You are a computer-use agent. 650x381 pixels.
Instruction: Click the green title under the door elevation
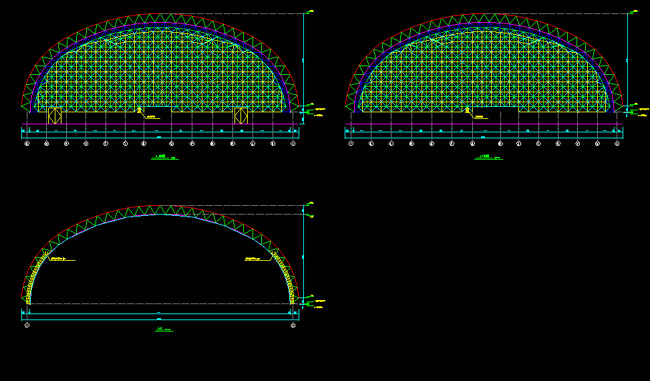point(165,158)
